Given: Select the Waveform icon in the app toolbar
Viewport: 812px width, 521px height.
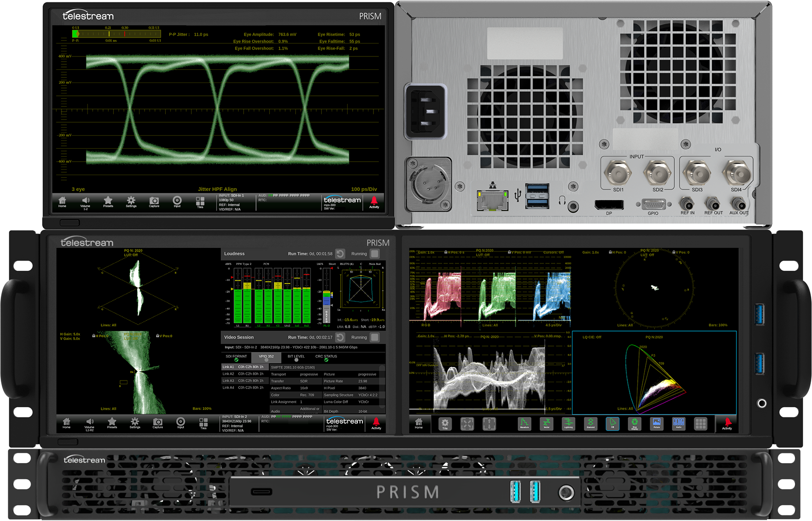Looking at the screenshot, I should tap(524, 424).
